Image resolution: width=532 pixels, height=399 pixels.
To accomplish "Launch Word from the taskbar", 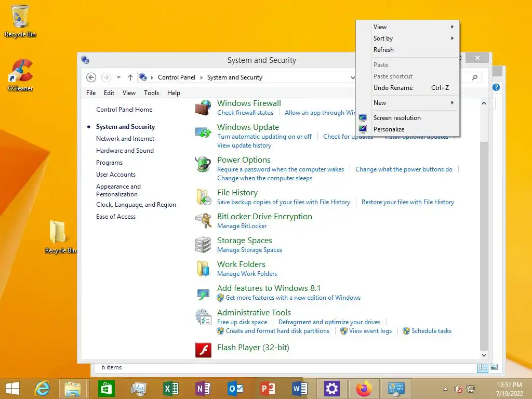I will point(300,389).
